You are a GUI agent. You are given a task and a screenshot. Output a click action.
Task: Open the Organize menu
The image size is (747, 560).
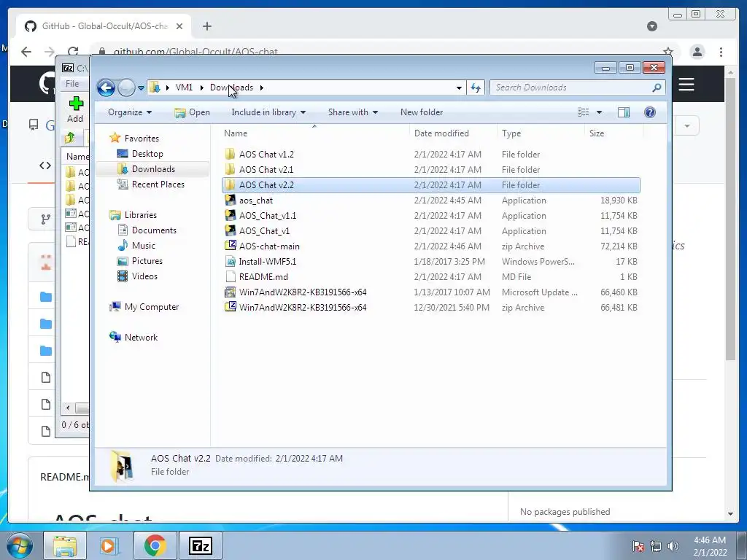click(130, 112)
